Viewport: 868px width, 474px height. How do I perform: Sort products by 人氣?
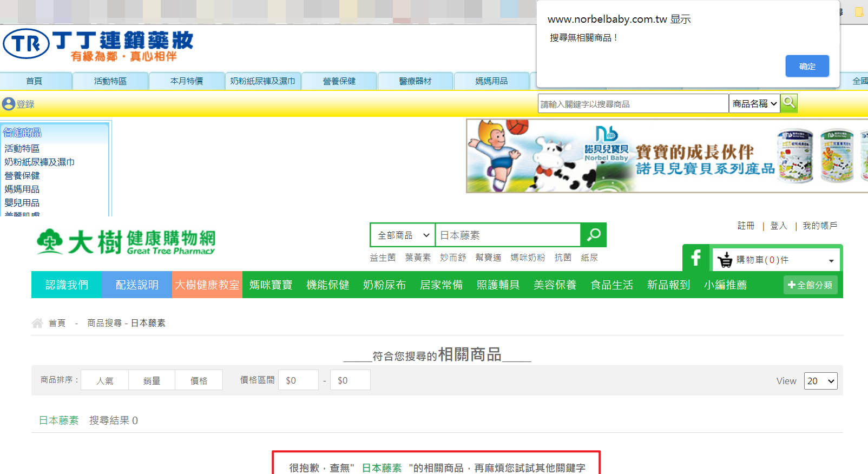[x=105, y=380]
